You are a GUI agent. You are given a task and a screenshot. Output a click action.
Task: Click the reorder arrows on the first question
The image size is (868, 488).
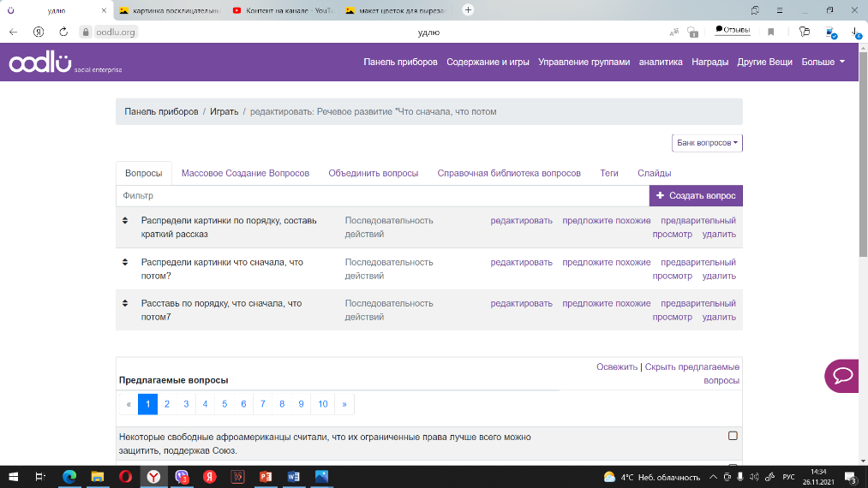(125, 221)
